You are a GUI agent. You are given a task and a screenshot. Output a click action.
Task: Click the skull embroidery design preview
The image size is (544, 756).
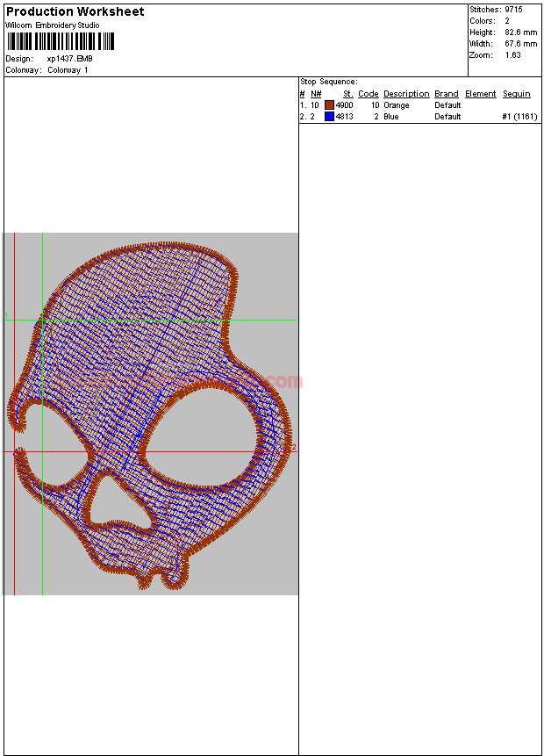point(150,414)
